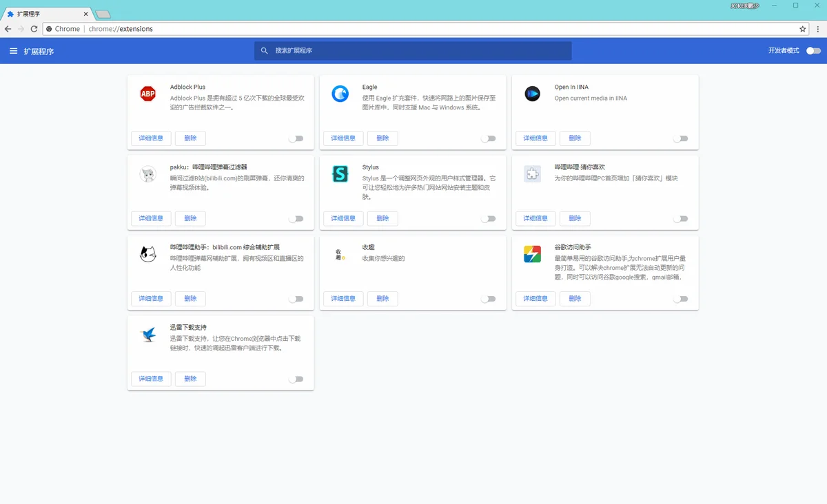Select the 扩展程序 browser tab
Image resolution: width=827 pixels, height=504 pixels.
[x=45, y=14]
